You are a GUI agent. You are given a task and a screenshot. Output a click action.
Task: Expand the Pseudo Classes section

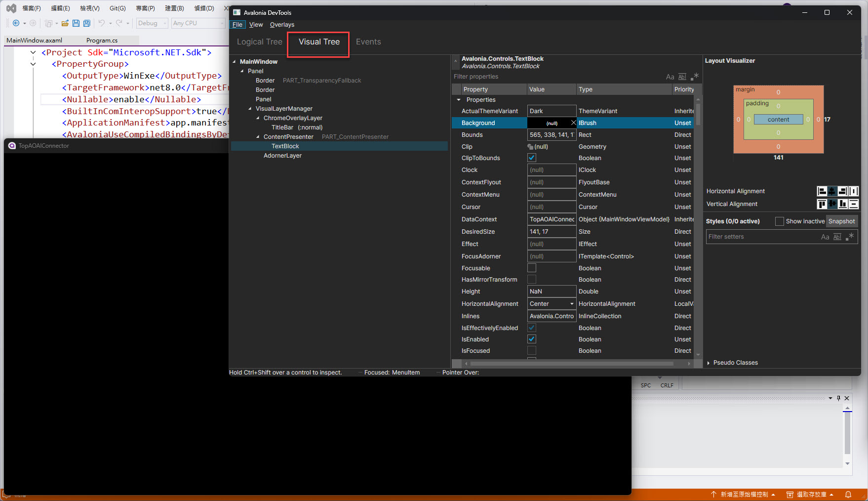pyautogui.click(x=709, y=363)
